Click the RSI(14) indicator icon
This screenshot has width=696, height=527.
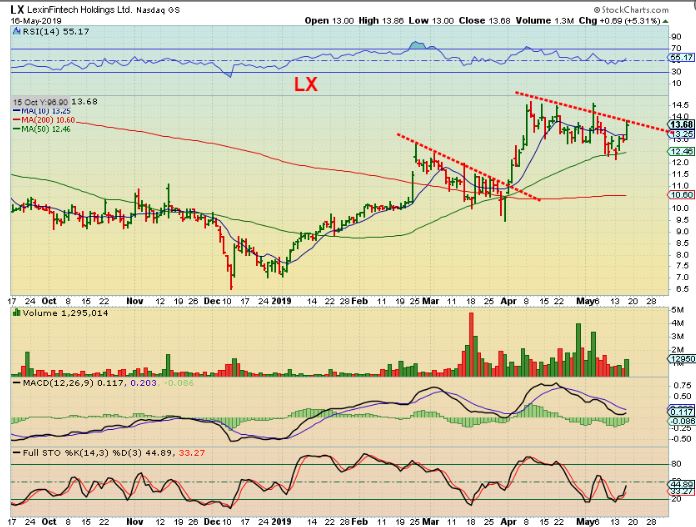16,31
